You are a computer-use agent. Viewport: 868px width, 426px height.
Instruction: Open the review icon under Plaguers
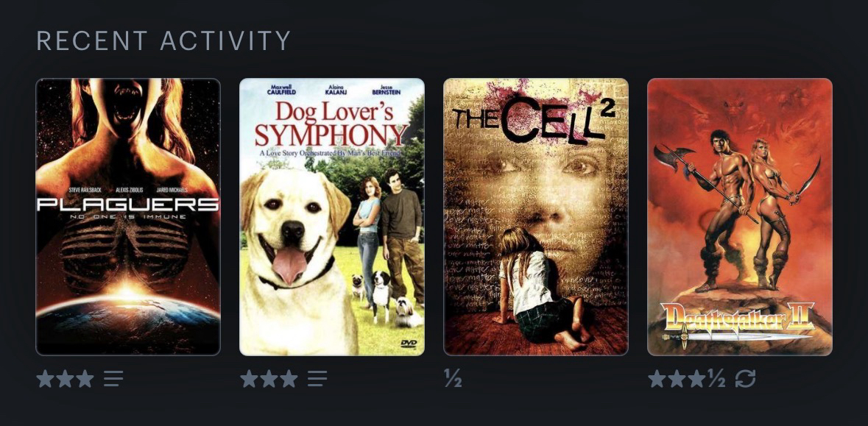coord(113,379)
